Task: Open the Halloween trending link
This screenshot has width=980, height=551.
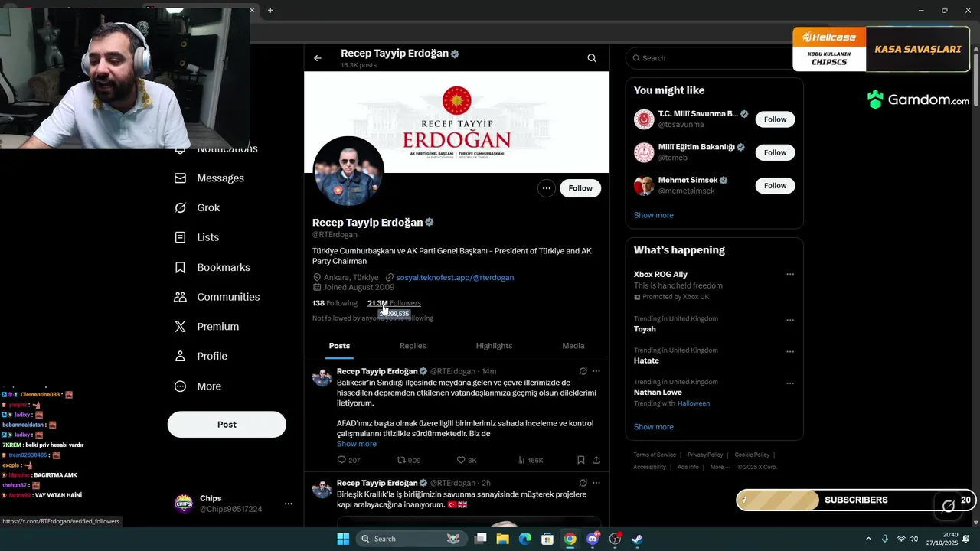Action: 694,403
